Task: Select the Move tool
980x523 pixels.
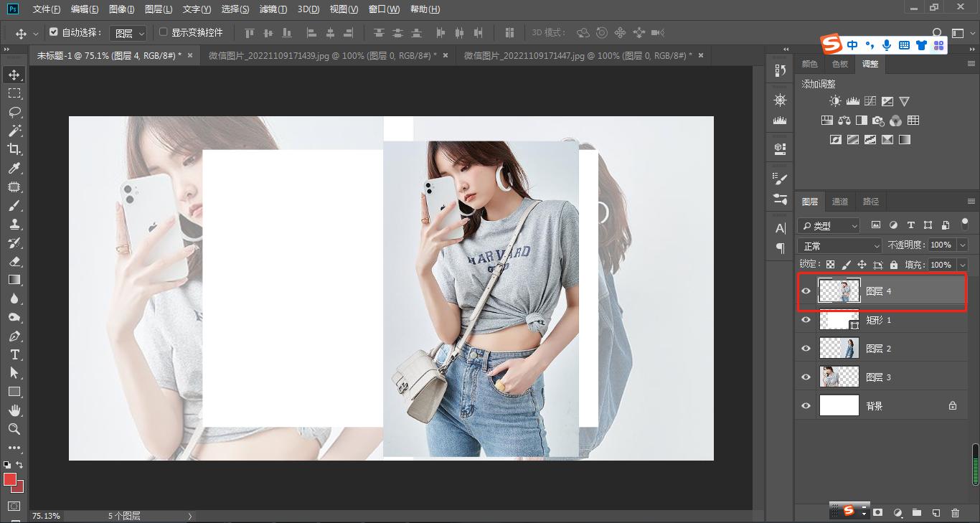Action: 14,75
